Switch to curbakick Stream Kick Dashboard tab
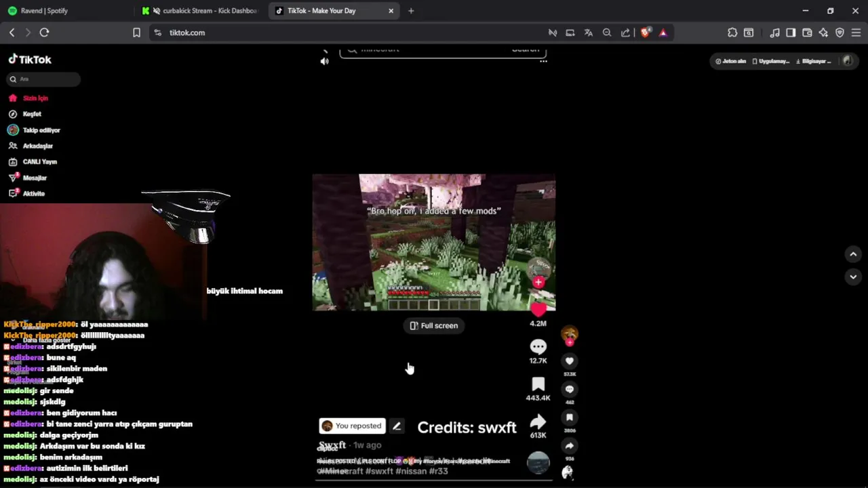 tap(201, 11)
